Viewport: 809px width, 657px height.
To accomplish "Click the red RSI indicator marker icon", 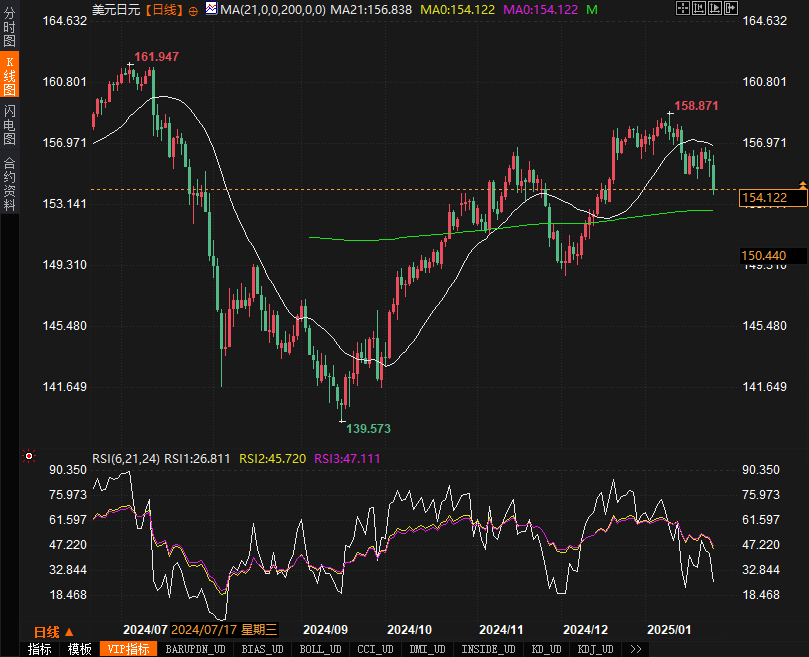I will pyautogui.click(x=29, y=457).
